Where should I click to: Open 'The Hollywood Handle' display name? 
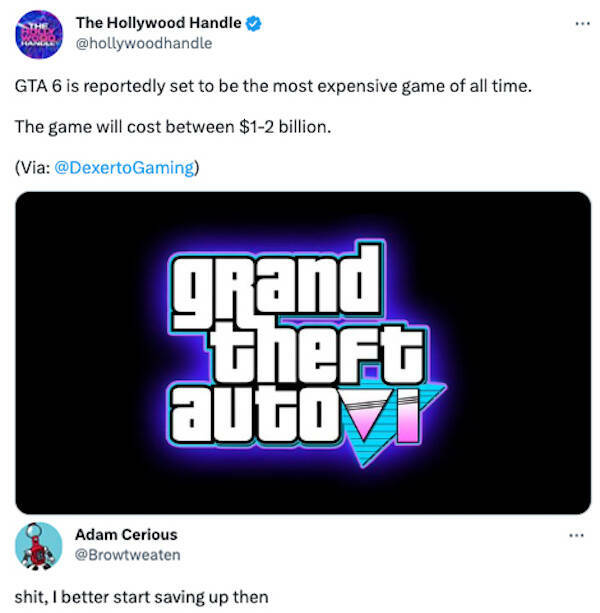[158, 23]
